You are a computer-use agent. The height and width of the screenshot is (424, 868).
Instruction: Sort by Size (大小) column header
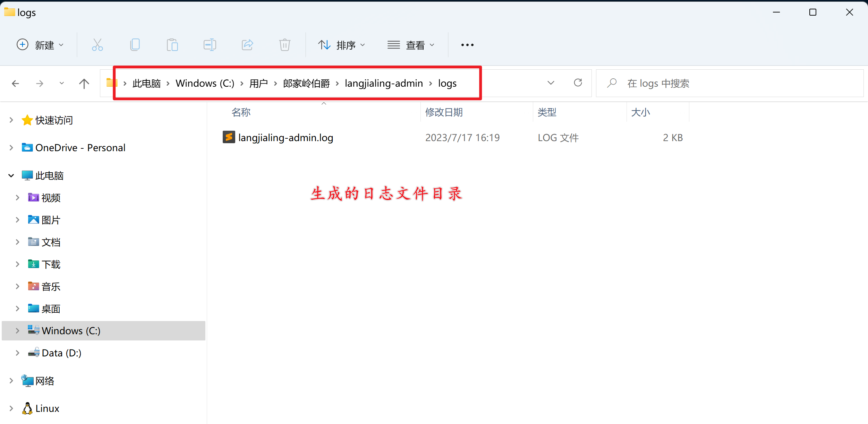click(x=640, y=112)
